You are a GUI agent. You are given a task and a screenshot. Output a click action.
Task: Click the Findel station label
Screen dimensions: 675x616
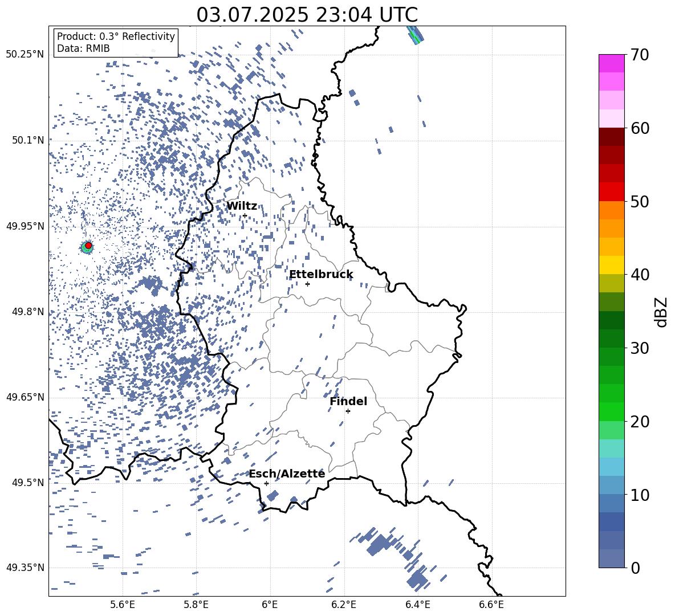coord(348,401)
